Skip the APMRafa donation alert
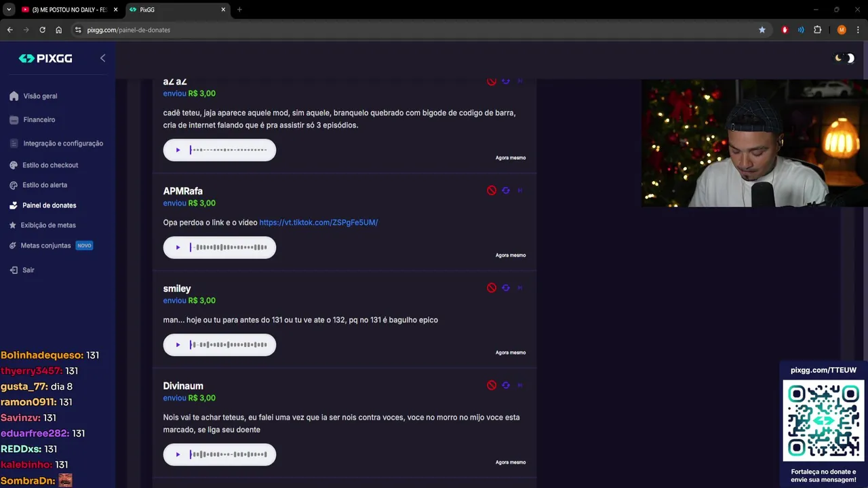The width and height of the screenshot is (868, 488). (520, 190)
